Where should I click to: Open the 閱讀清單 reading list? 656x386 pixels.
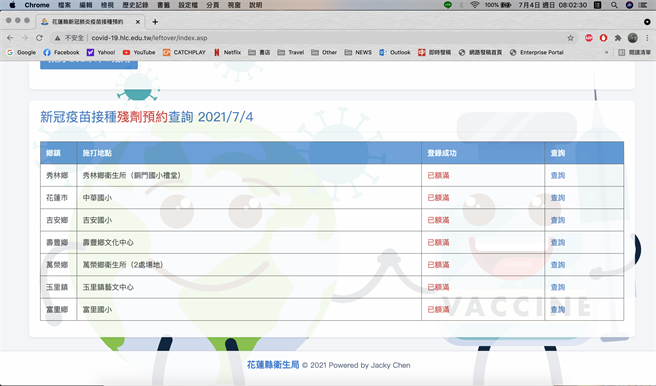tap(635, 52)
